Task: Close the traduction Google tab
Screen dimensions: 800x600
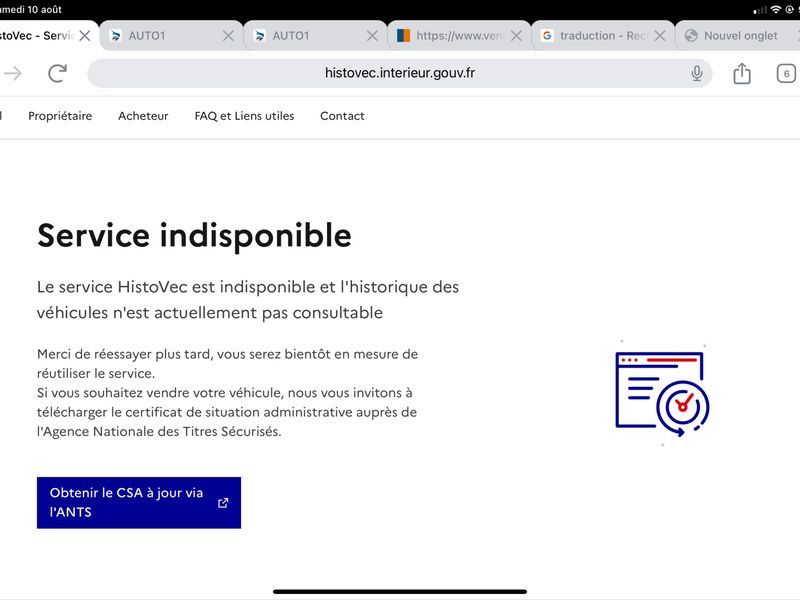Action: pyautogui.click(x=660, y=36)
